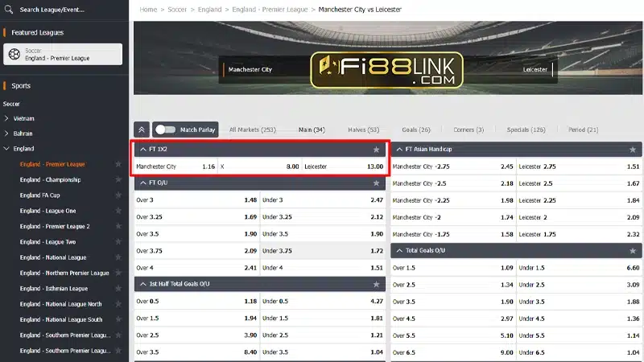Screen dimensions: 644x362
Task: Favorite the FT O/U market star
Action: [x=376, y=183]
